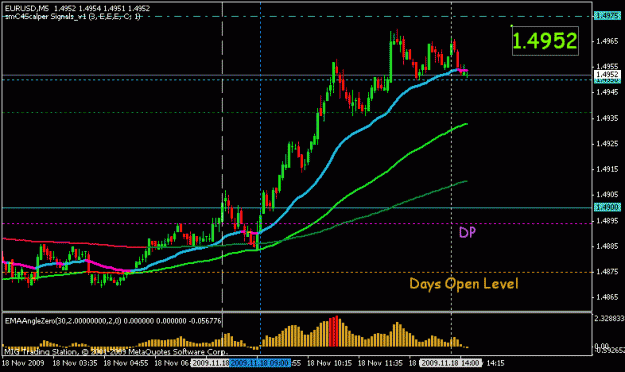Click the 1.4885 price scale label
The image size is (625, 372).
pyautogui.click(x=607, y=246)
